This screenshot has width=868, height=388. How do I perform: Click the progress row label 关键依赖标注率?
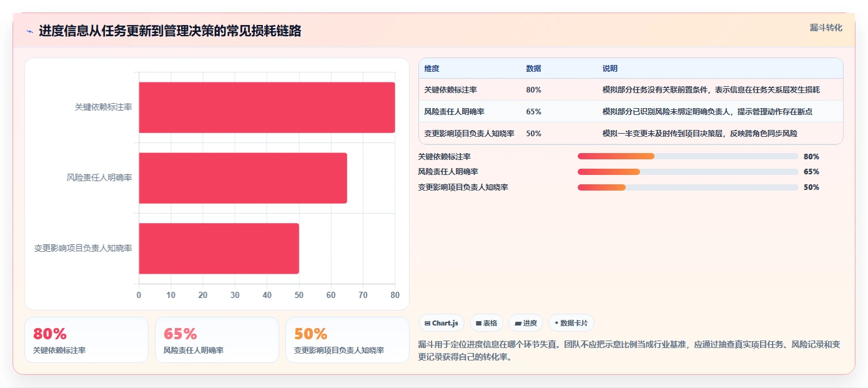pos(445,157)
